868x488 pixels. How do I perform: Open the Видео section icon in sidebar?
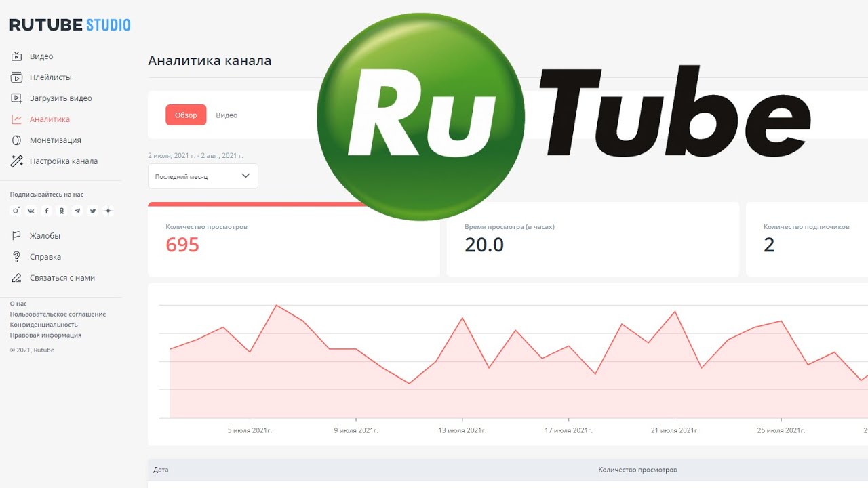17,56
